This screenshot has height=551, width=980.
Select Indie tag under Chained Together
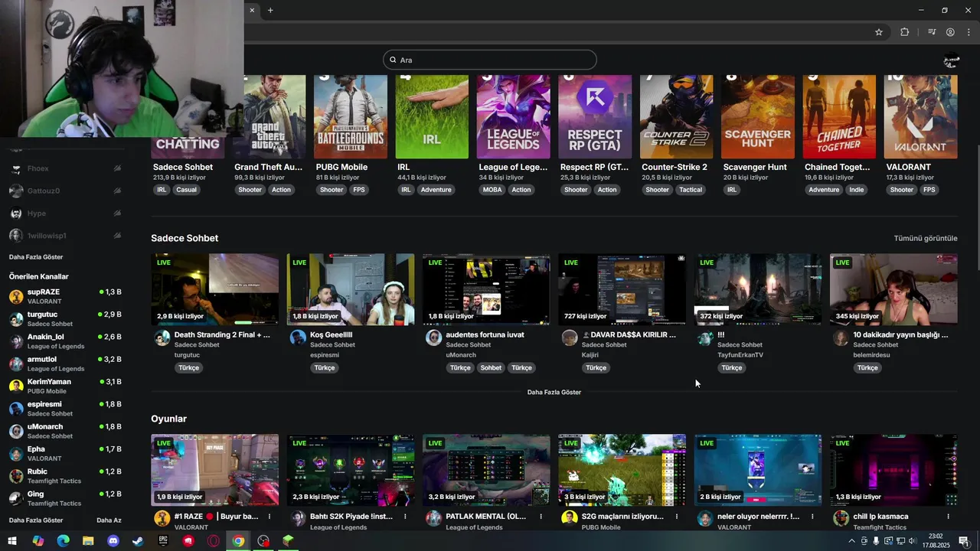[x=856, y=190]
